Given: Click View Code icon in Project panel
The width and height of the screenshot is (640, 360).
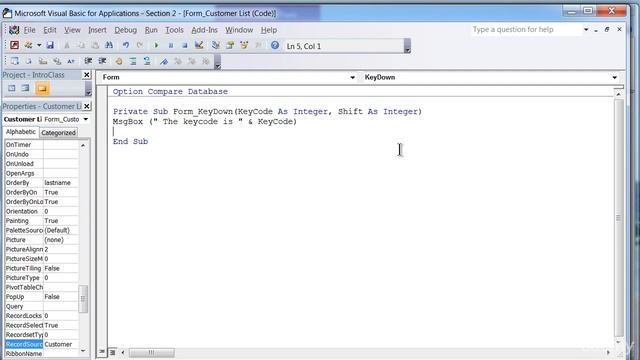Looking at the screenshot, I should (x=12, y=88).
